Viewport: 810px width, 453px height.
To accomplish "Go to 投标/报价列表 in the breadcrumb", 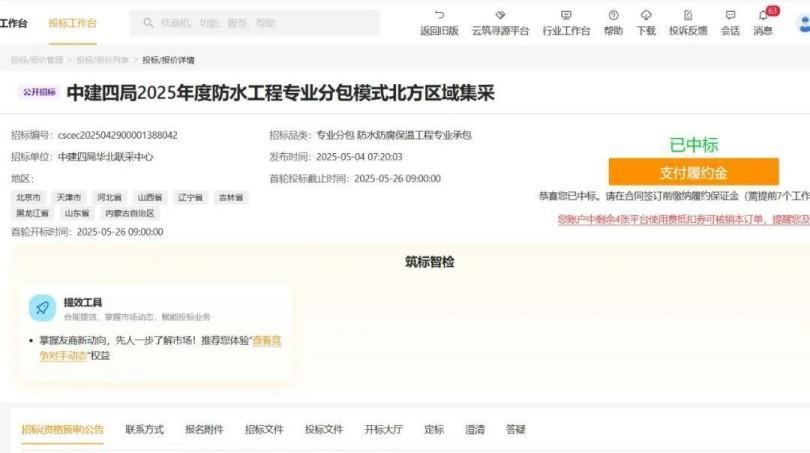I will point(103,60).
